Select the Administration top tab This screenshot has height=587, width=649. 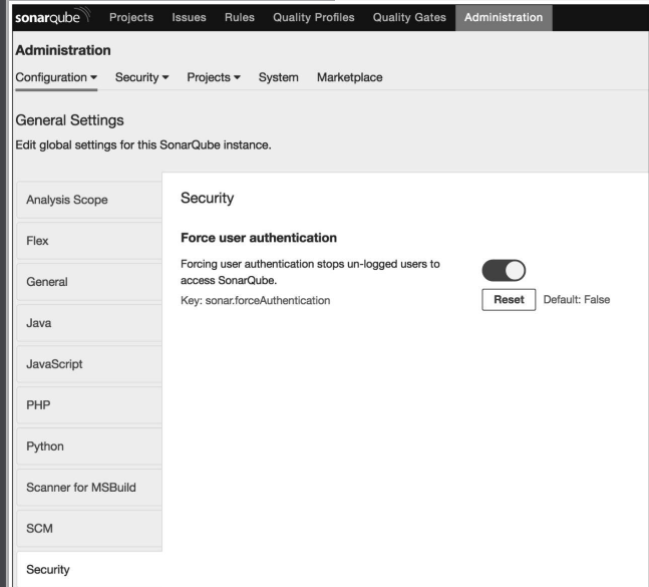tap(503, 18)
